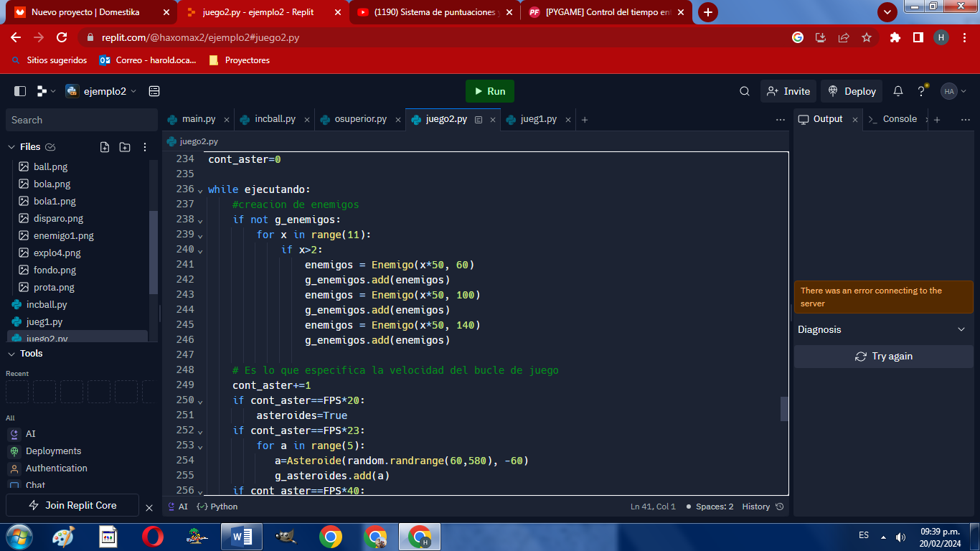Click the new file icon in Files
Viewport: 980px width, 551px height.
[105, 146]
